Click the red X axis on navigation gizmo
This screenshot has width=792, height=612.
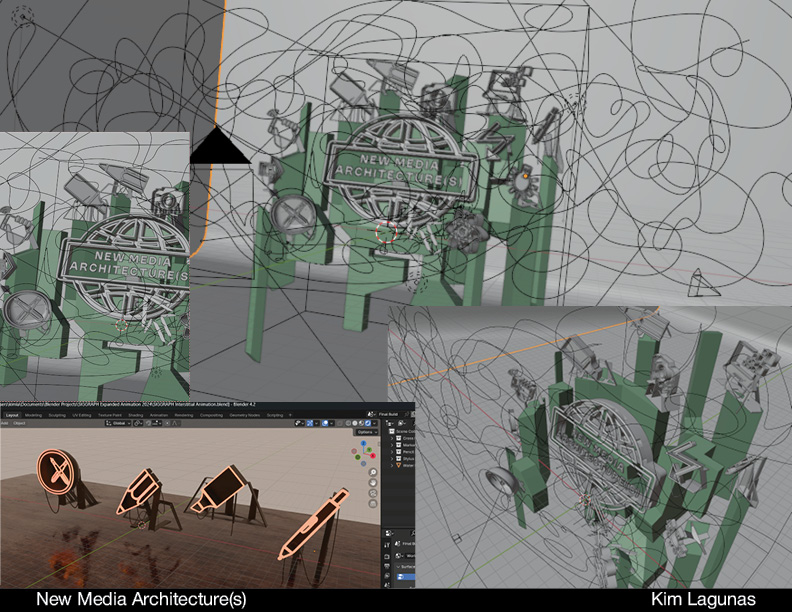point(373,455)
